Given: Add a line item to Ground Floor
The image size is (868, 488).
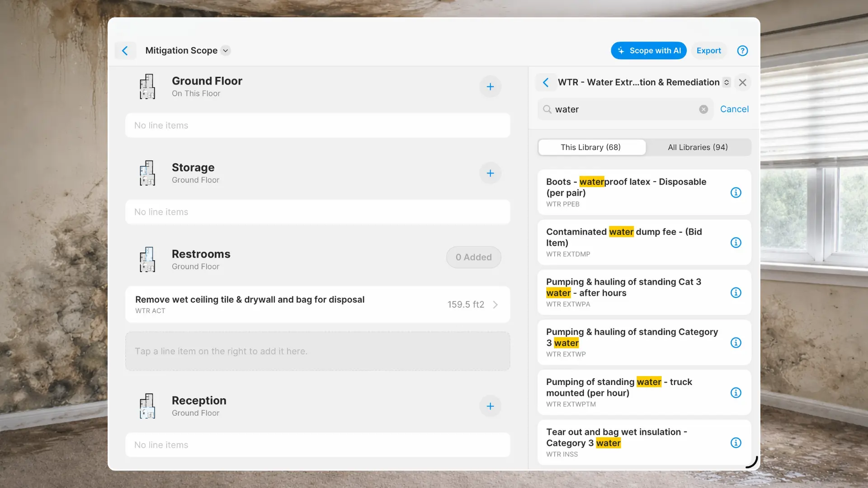Looking at the screenshot, I should click(x=491, y=86).
